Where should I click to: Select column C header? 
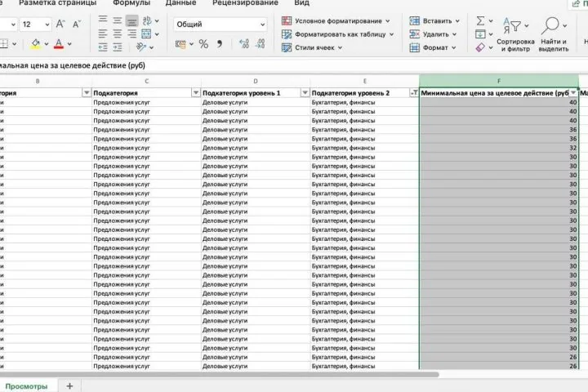point(147,81)
